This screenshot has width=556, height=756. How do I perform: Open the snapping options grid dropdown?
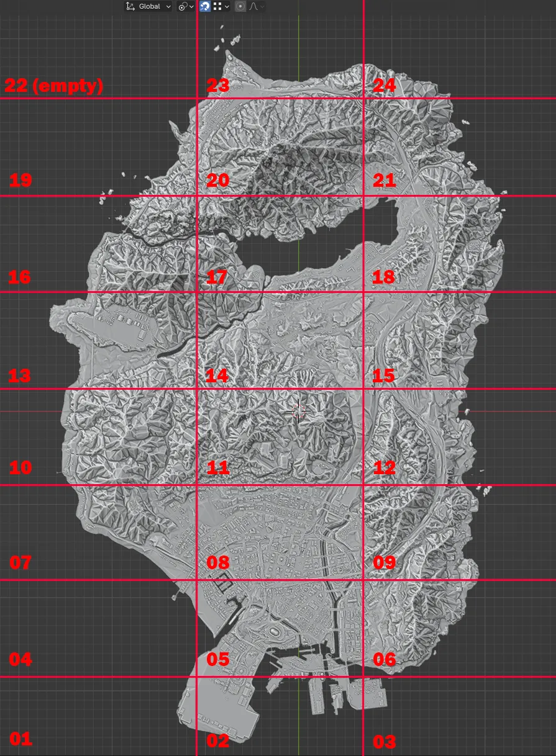point(221,6)
